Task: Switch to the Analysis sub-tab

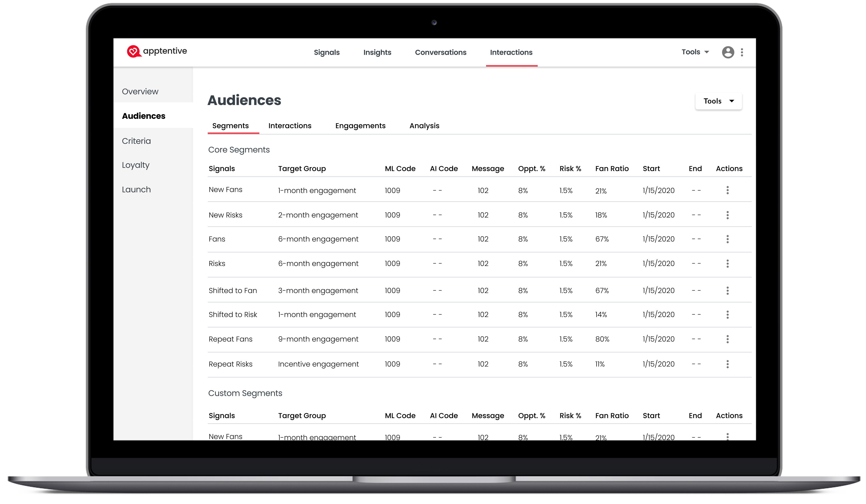Action: point(424,126)
